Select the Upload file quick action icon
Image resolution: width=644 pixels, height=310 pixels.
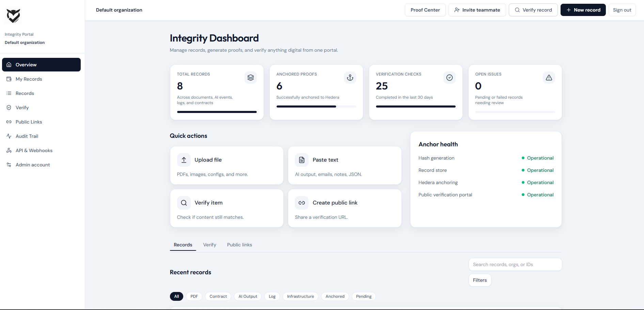pos(184,160)
